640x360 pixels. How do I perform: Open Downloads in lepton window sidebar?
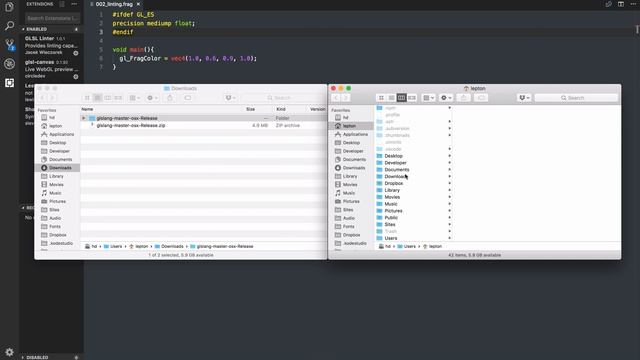351,168
